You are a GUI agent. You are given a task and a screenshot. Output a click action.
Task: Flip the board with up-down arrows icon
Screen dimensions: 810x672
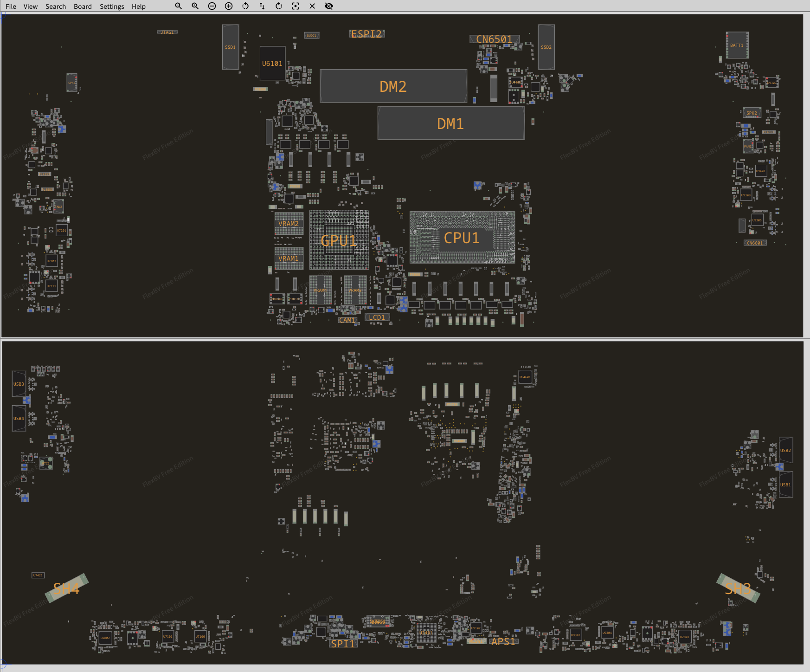tap(262, 6)
